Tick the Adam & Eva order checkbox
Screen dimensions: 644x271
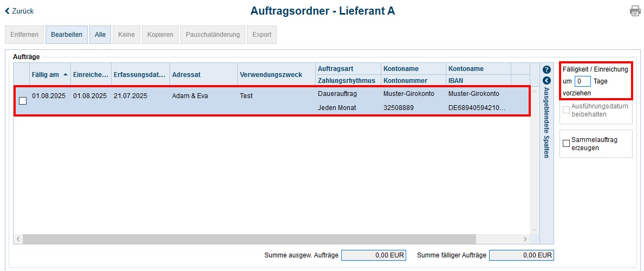click(x=23, y=101)
